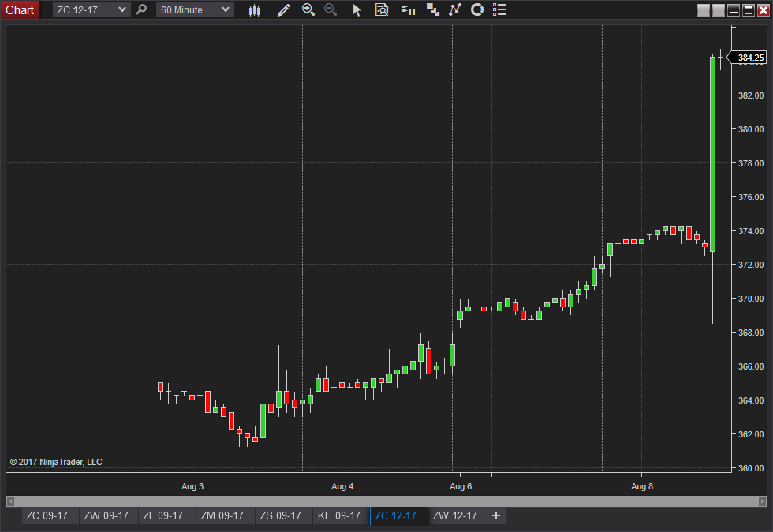Click the first gray window link button

click(x=704, y=9)
